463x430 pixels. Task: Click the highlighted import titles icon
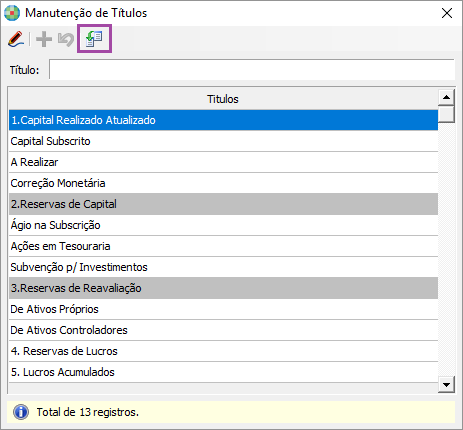pos(94,39)
